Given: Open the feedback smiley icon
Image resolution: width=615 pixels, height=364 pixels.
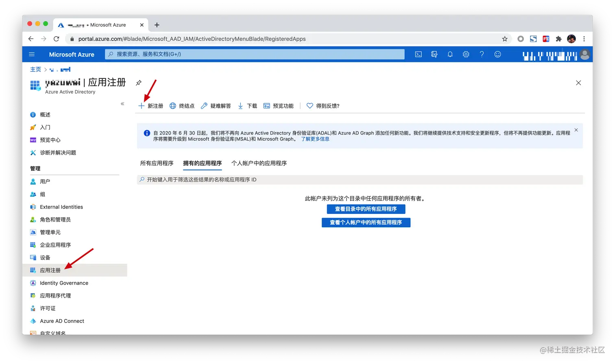Looking at the screenshot, I should click(x=497, y=54).
